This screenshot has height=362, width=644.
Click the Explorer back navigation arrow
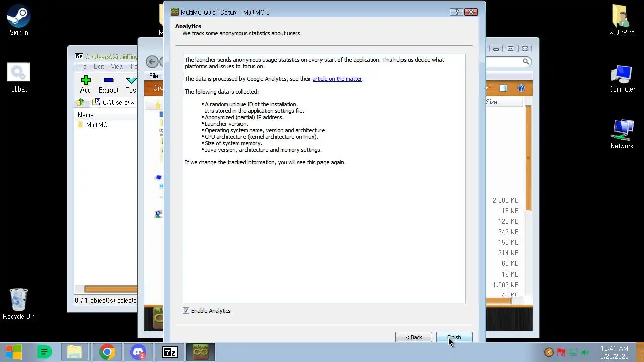tap(152, 62)
